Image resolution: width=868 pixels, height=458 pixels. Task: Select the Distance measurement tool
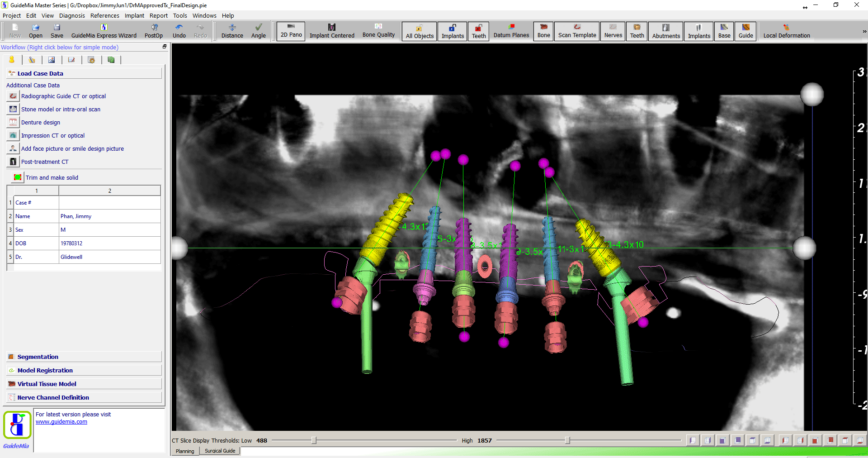click(x=232, y=31)
